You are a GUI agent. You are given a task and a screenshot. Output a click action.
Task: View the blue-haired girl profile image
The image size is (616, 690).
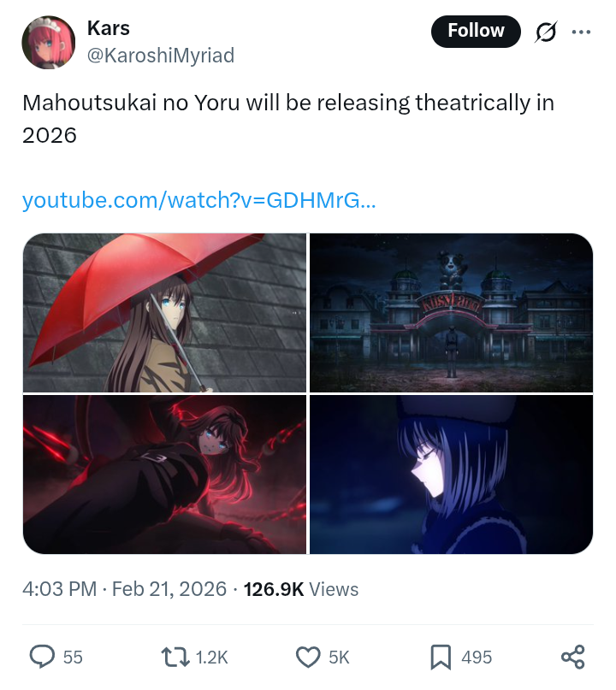(x=452, y=475)
